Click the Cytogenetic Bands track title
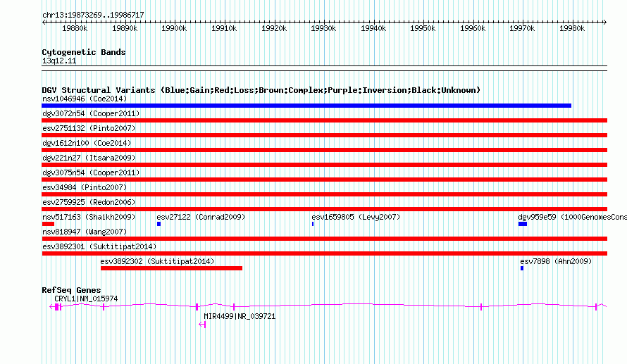 click(84, 52)
